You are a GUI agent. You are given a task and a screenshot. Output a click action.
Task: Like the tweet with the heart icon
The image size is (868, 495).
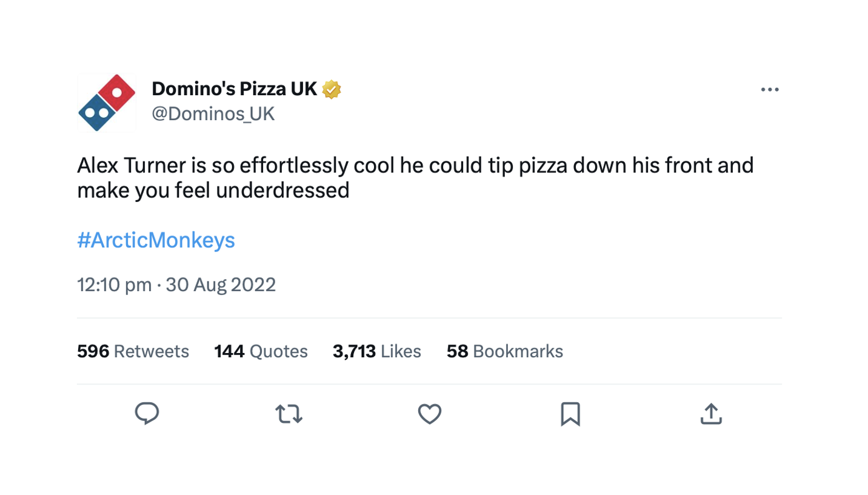[430, 414]
